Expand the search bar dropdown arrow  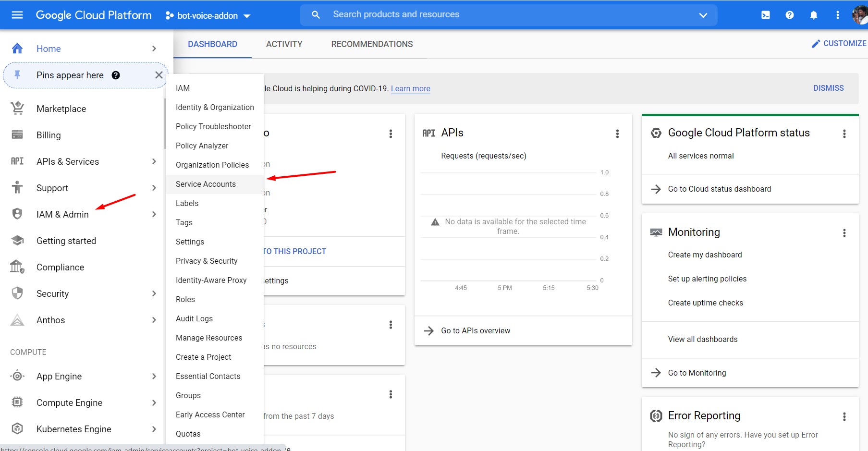tap(703, 15)
